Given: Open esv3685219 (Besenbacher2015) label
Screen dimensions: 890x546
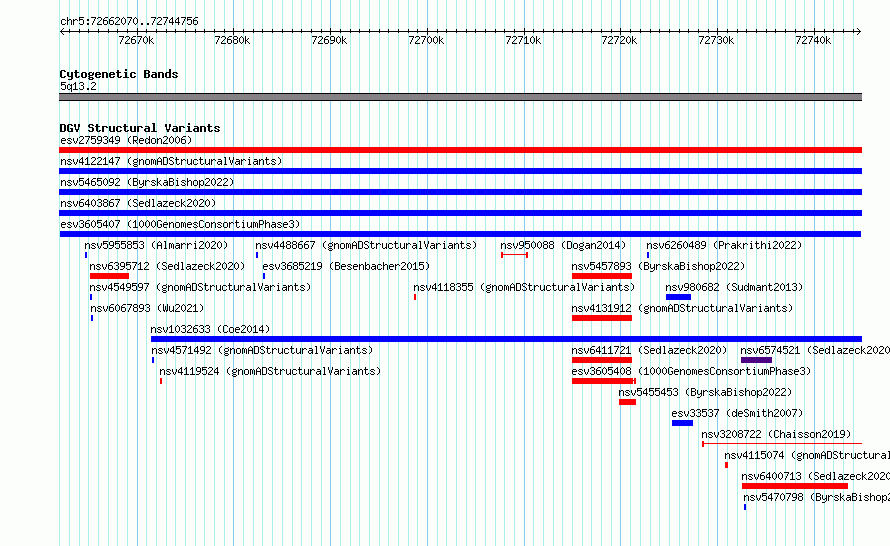Looking at the screenshot, I should pyautogui.click(x=346, y=266).
